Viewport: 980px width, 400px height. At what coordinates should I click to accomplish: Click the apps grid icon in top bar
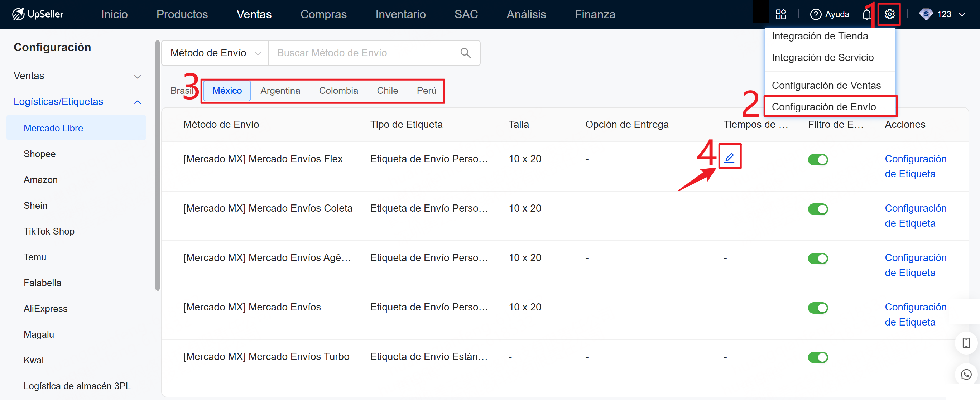click(x=780, y=14)
